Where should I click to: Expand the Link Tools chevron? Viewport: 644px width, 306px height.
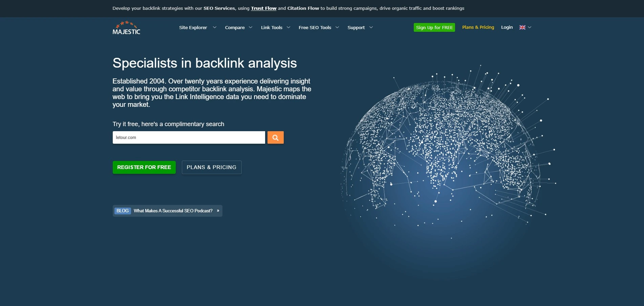288,27
